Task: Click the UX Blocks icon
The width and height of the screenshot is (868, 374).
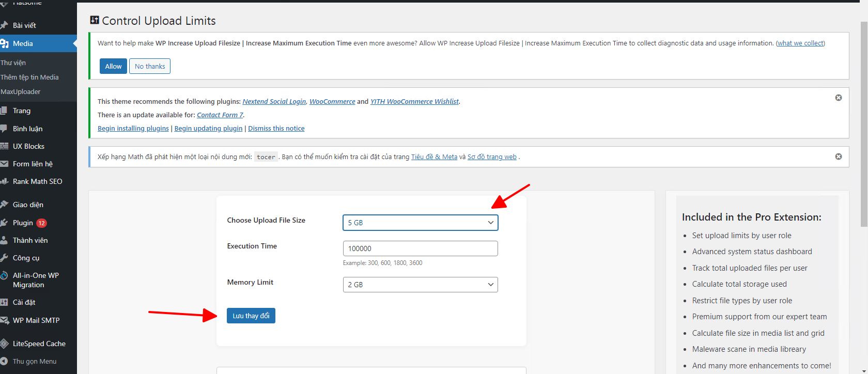Action: (x=4, y=146)
